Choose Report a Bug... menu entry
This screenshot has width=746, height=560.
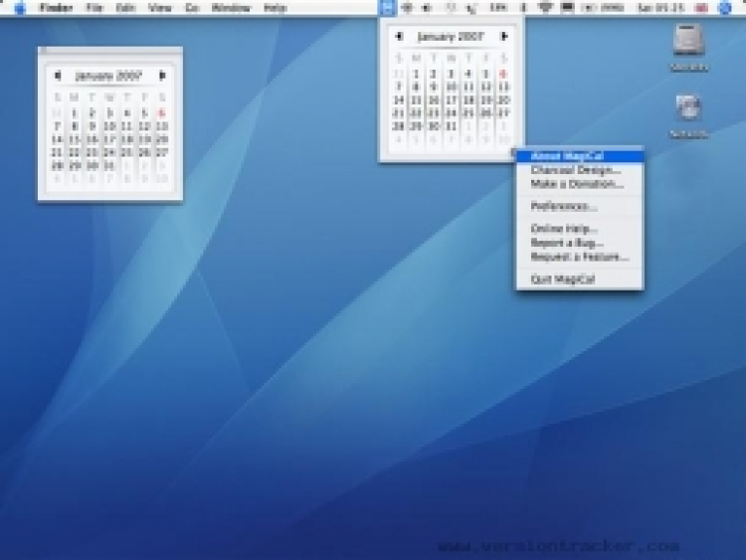point(580,243)
